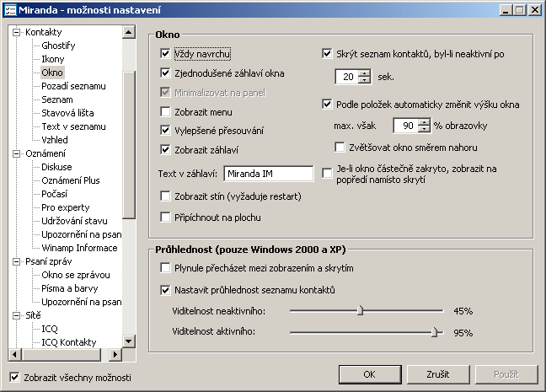The height and width of the screenshot is (392, 546).
Task: Open Pozadí seznamu settings
Action: click(73, 86)
